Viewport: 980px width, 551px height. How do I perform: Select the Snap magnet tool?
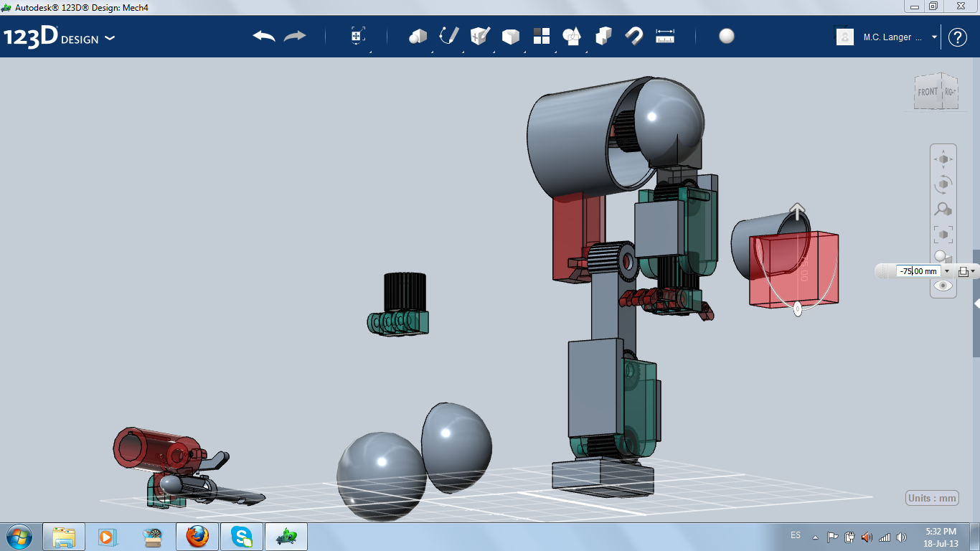(x=634, y=36)
